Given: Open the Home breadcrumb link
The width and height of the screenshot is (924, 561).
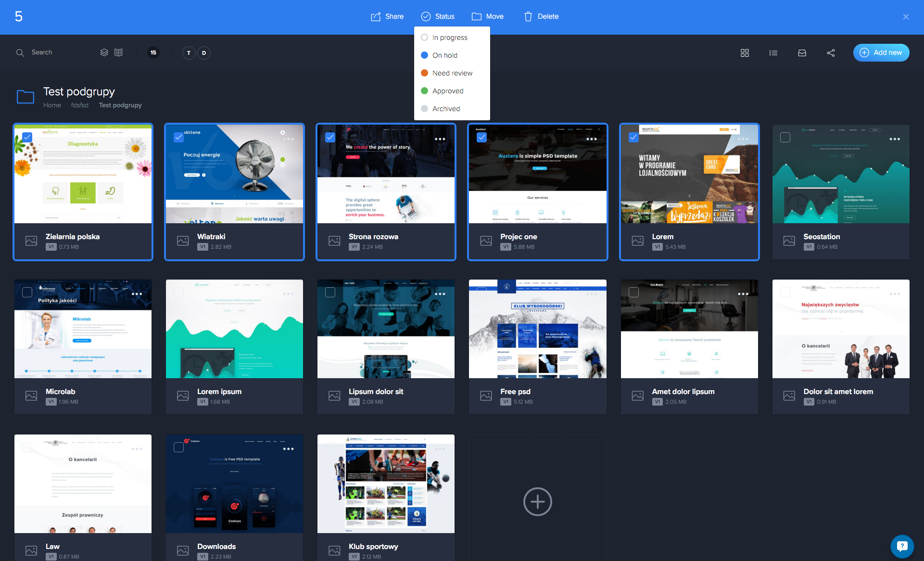Looking at the screenshot, I should click(x=52, y=105).
